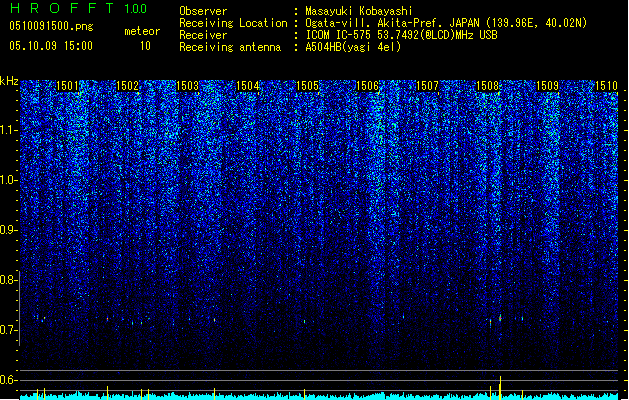Click the 'Observer' field label
This screenshot has height=400, width=629.
(x=203, y=11)
